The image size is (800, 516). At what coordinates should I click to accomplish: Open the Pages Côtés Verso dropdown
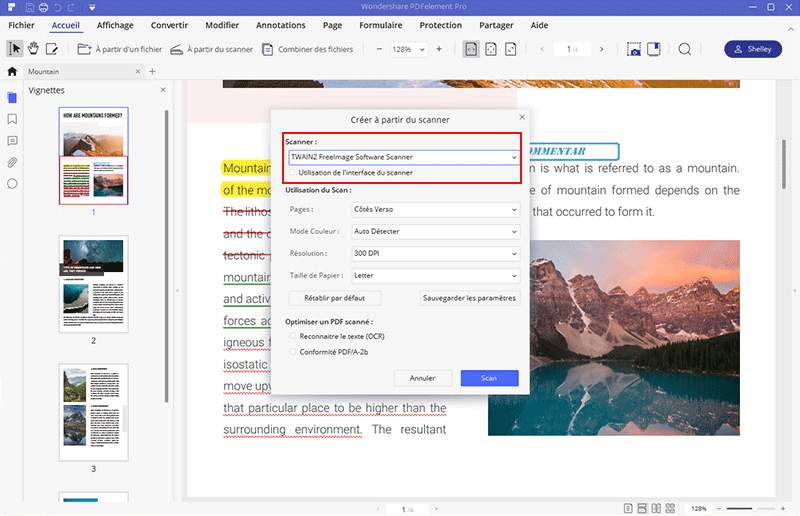[436, 209]
